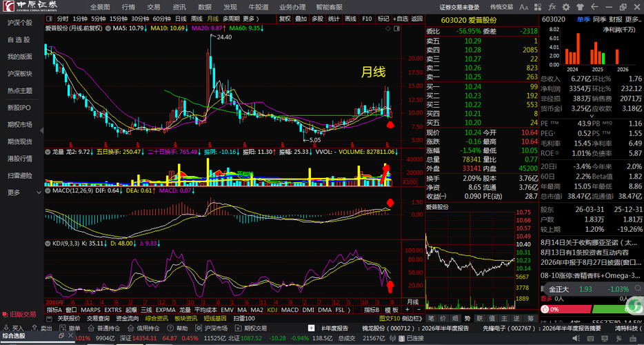This screenshot has height=345, width=644.
Task: Open font size AA icon in title bar
Action: [523, 7]
